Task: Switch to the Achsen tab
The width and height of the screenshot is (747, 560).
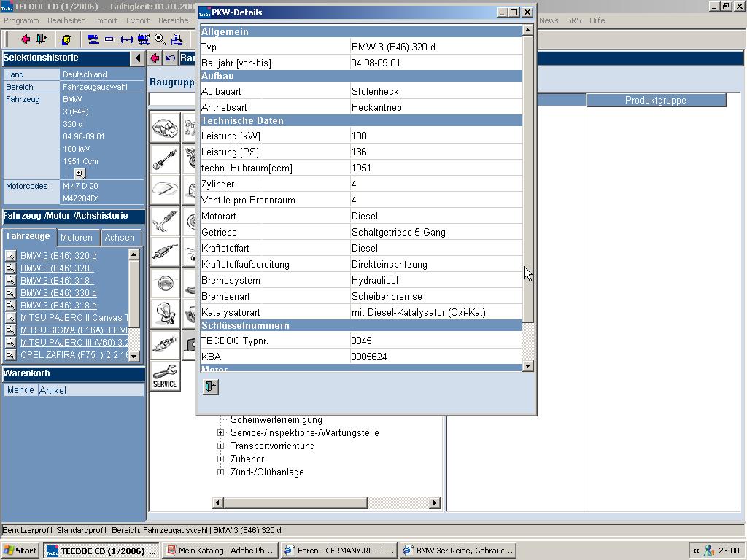Action: click(x=120, y=238)
